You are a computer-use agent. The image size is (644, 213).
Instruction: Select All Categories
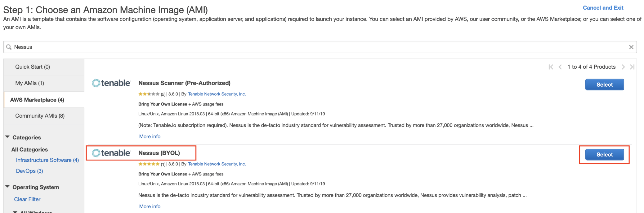(x=29, y=149)
